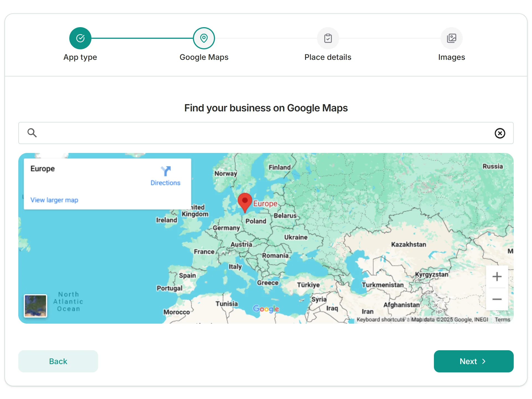This screenshot has width=532, height=399.
Task: Click the Turkmenistan label on map
Action: click(383, 285)
